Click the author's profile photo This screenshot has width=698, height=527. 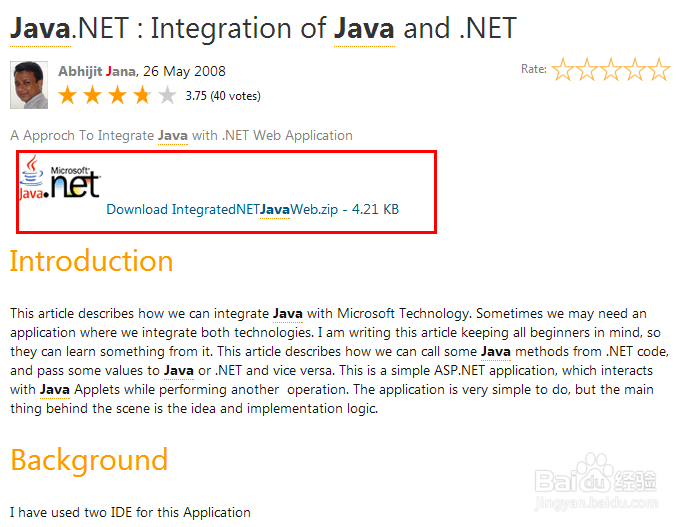point(29,85)
